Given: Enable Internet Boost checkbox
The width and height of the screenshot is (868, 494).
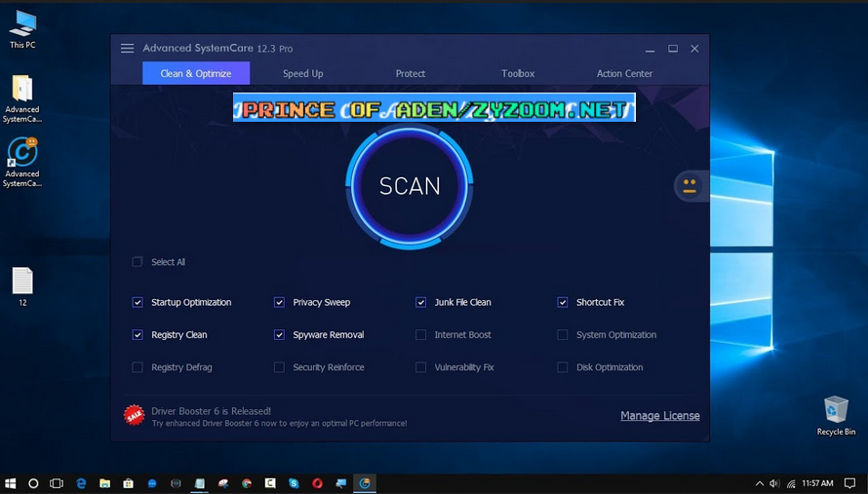Looking at the screenshot, I should point(420,334).
